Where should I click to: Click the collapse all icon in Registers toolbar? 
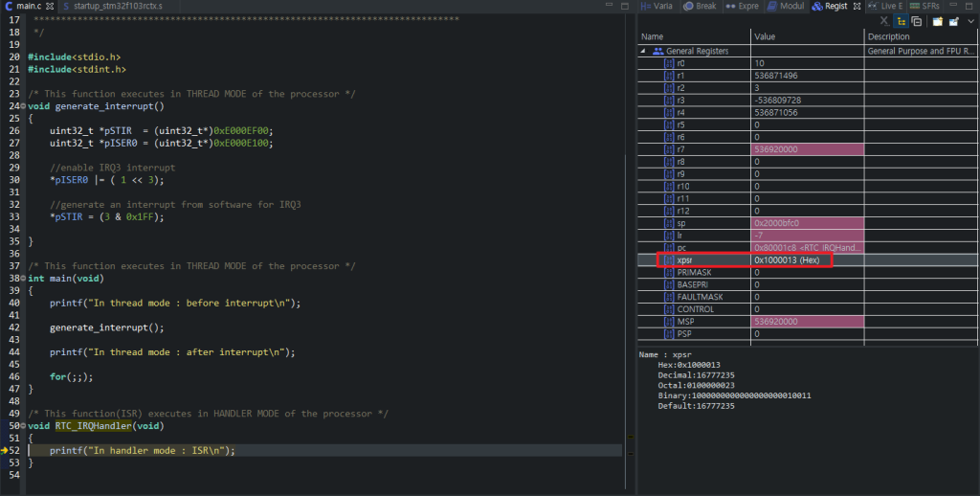(916, 21)
